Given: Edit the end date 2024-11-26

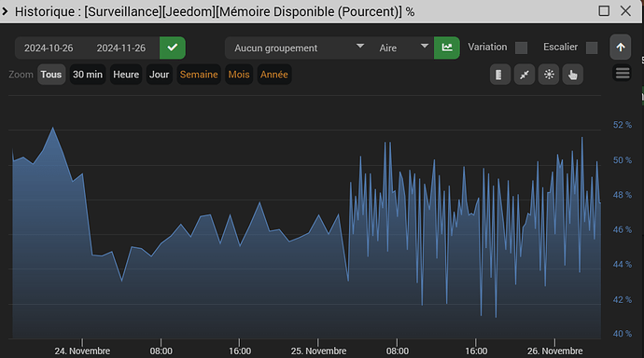Looking at the screenshot, I should (x=121, y=48).
